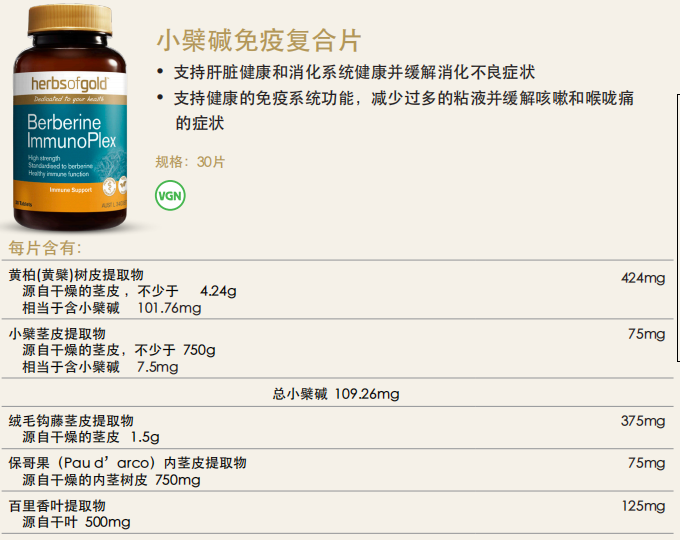Click the 375mg amount value

click(643, 421)
